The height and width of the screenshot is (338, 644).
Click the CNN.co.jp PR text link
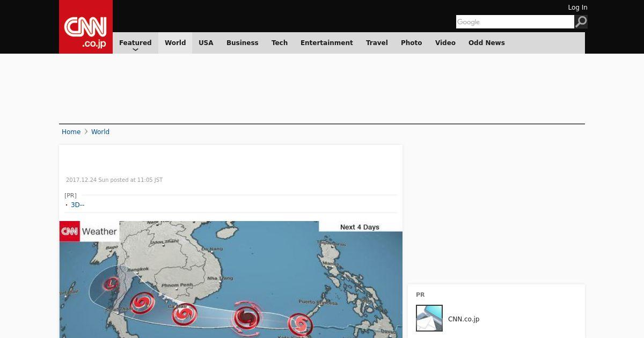pyautogui.click(x=464, y=319)
